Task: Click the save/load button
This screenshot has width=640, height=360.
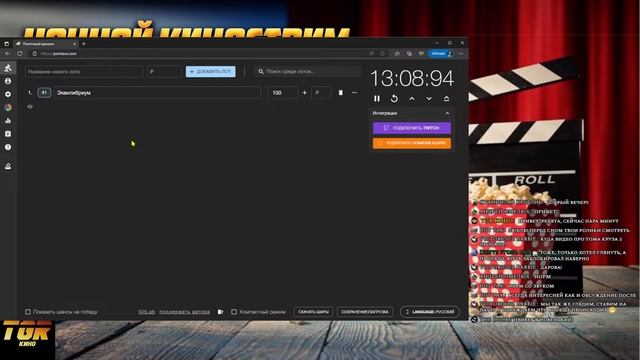Action: 365,312
